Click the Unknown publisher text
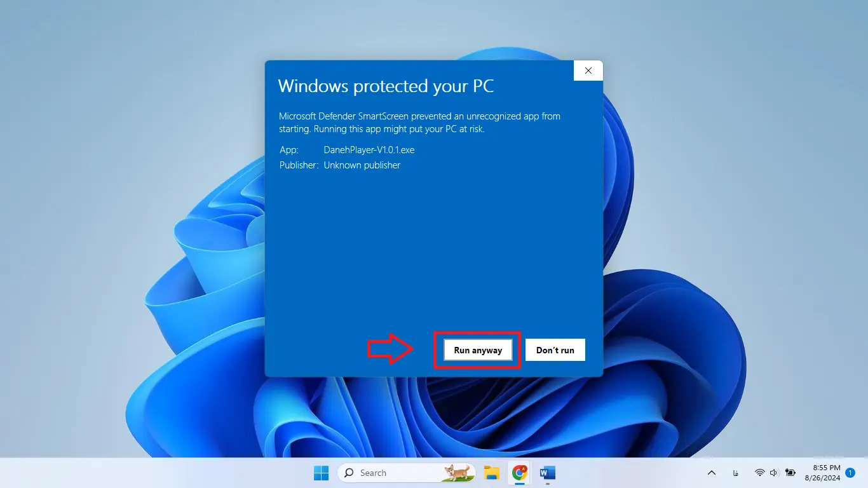868x488 pixels. tap(362, 165)
